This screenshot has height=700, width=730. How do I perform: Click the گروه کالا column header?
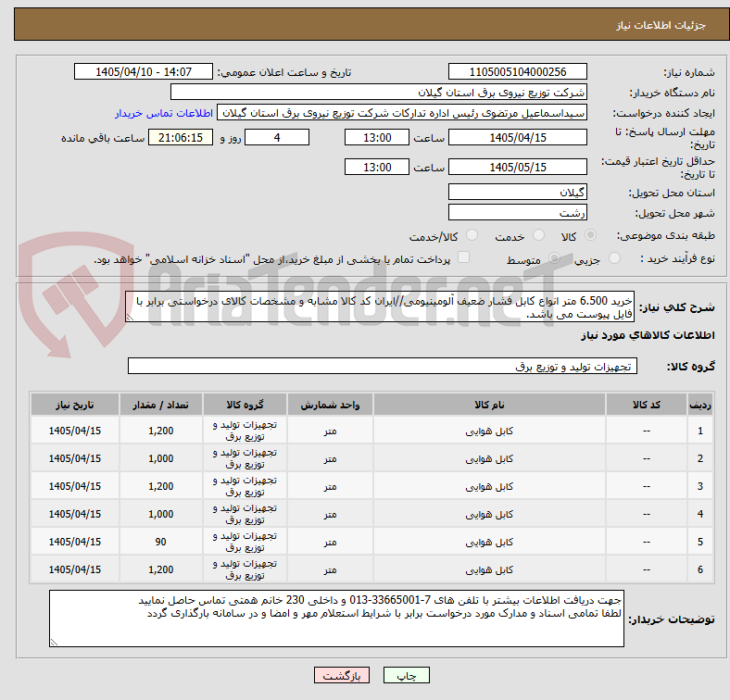(x=245, y=405)
